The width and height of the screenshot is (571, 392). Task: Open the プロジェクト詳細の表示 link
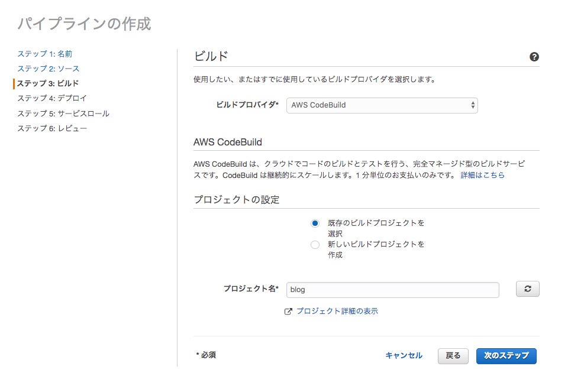pyautogui.click(x=337, y=311)
